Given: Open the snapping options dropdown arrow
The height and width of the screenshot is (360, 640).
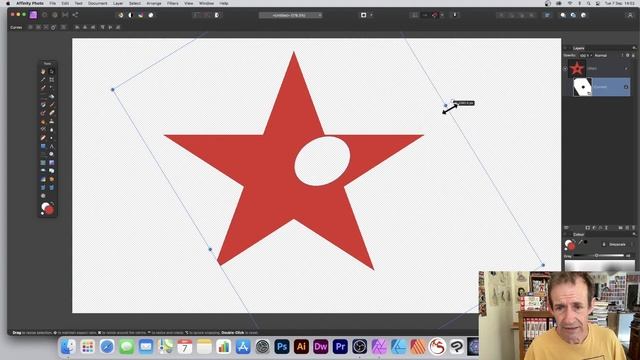Looking at the screenshot, I should pos(442,15).
